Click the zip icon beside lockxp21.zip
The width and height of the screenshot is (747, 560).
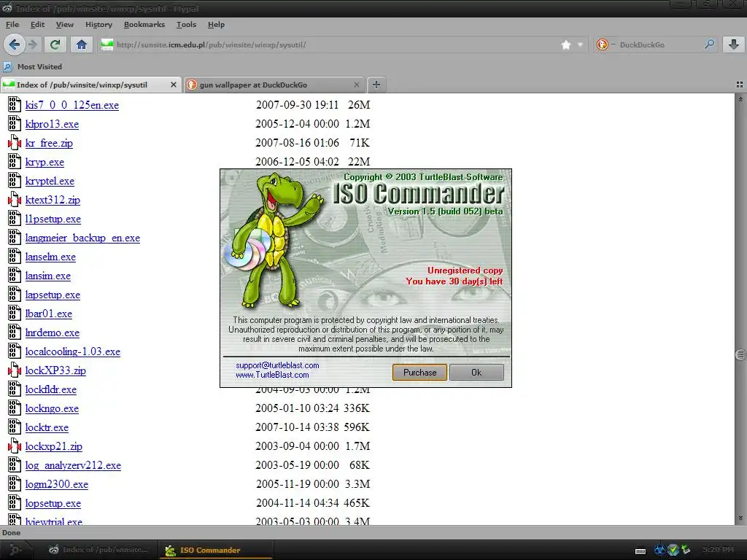tap(15, 446)
